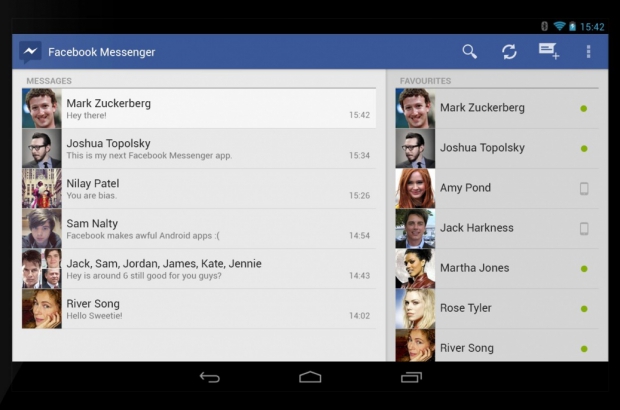Open the three-dot overflow menu

tap(588, 52)
